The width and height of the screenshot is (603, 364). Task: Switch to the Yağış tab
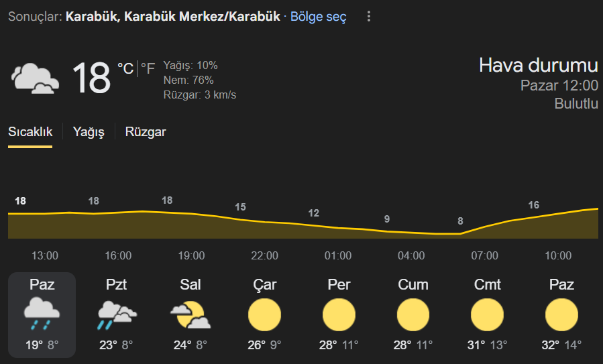click(89, 132)
